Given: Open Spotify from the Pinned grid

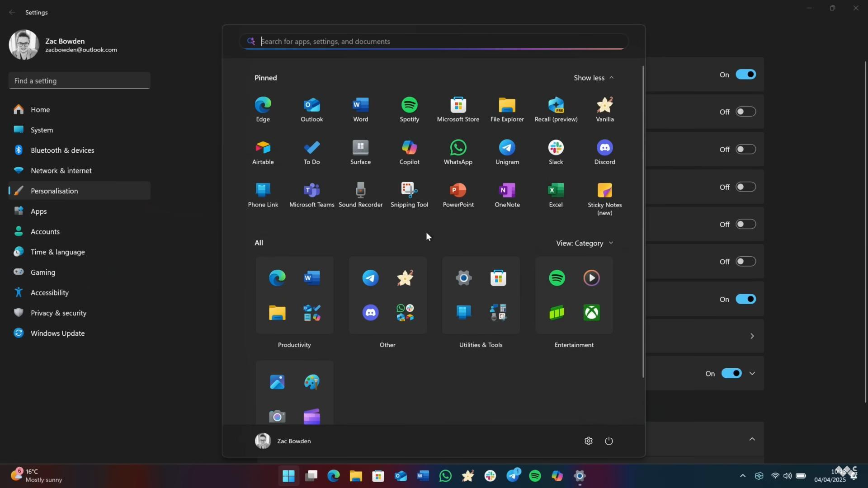Looking at the screenshot, I should coord(409,109).
